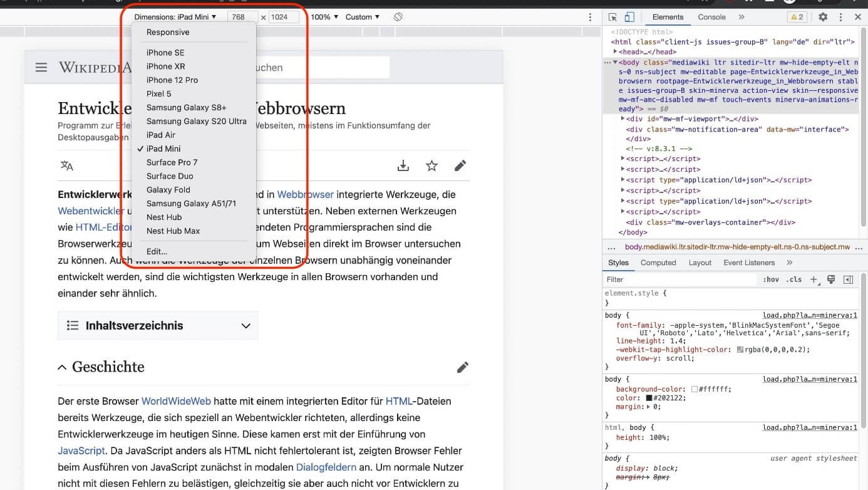The height and width of the screenshot is (490, 868).
Task: Click the Styles Filter input
Action: pyautogui.click(x=679, y=279)
